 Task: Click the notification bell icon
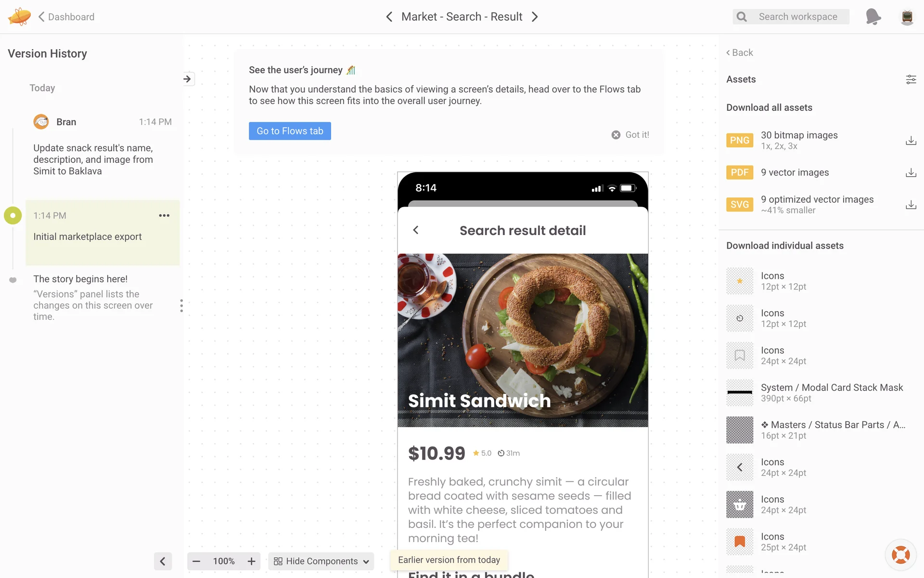tap(873, 17)
